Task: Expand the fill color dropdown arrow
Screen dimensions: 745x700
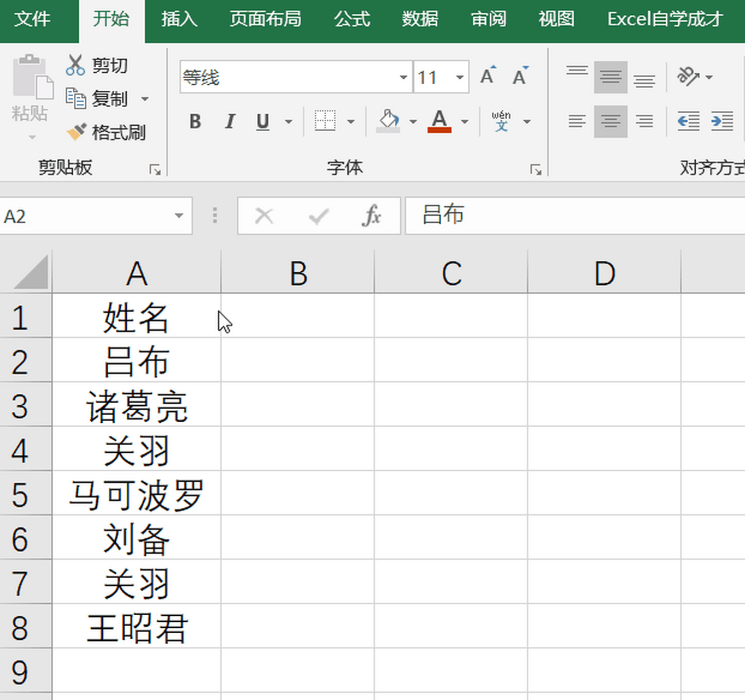Action: (x=413, y=121)
